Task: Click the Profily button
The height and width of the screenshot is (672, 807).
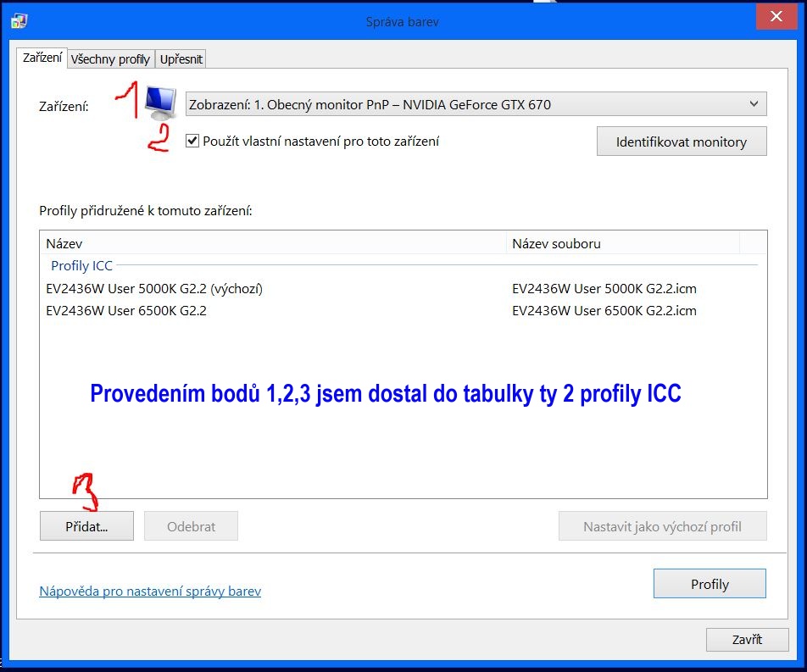Action: coord(710,584)
